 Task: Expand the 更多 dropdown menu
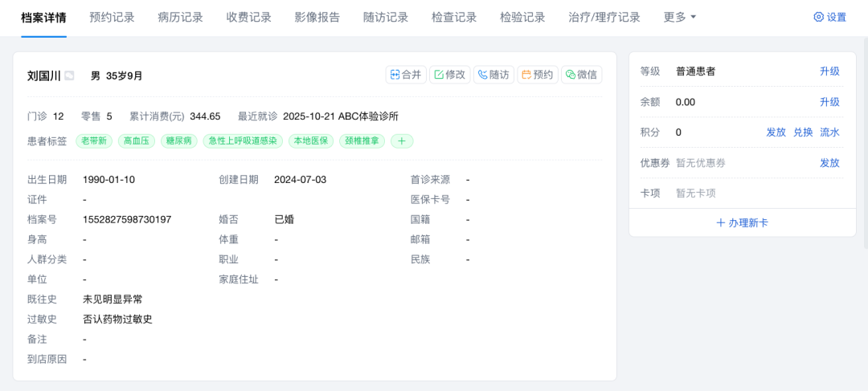[x=680, y=17]
